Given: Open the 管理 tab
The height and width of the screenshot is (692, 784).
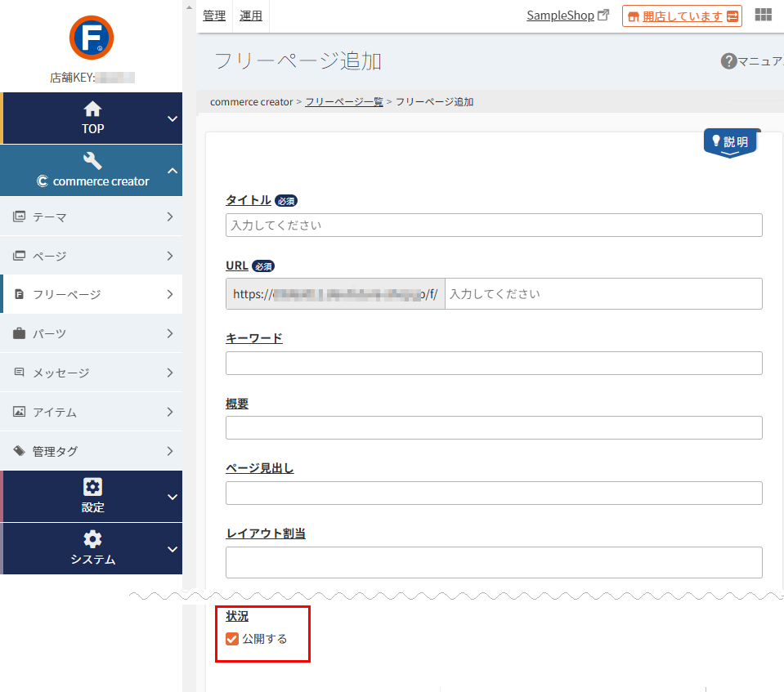Looking at the screenshot, I should (x=214, y=16).
